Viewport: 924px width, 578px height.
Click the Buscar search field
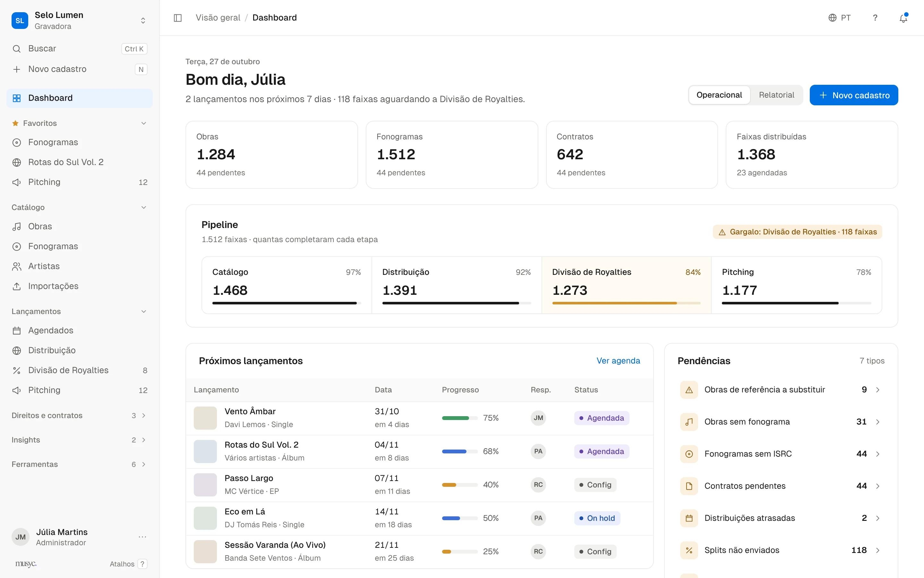pyautogui.click(x=80, y=48)
